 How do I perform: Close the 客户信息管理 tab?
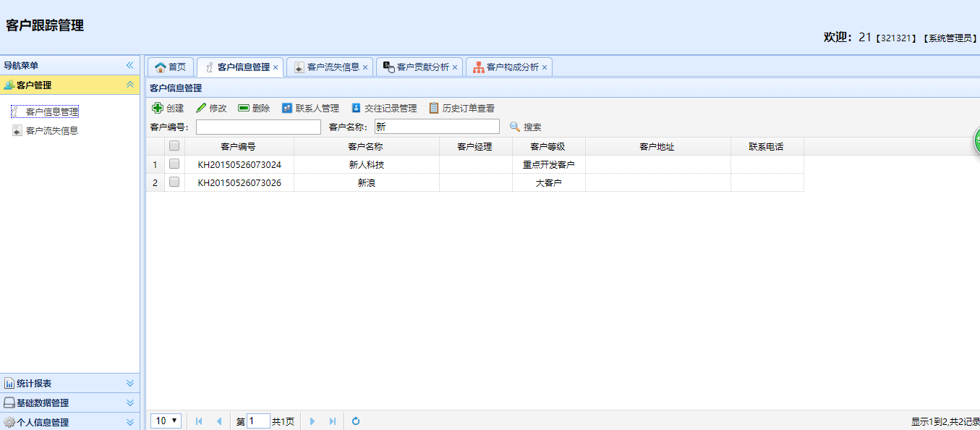[276, 67]
